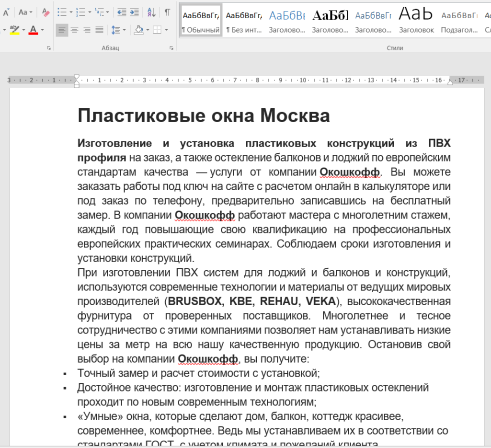Open font color dropdown arrow
491x448 pixels.
coord(42,30)
